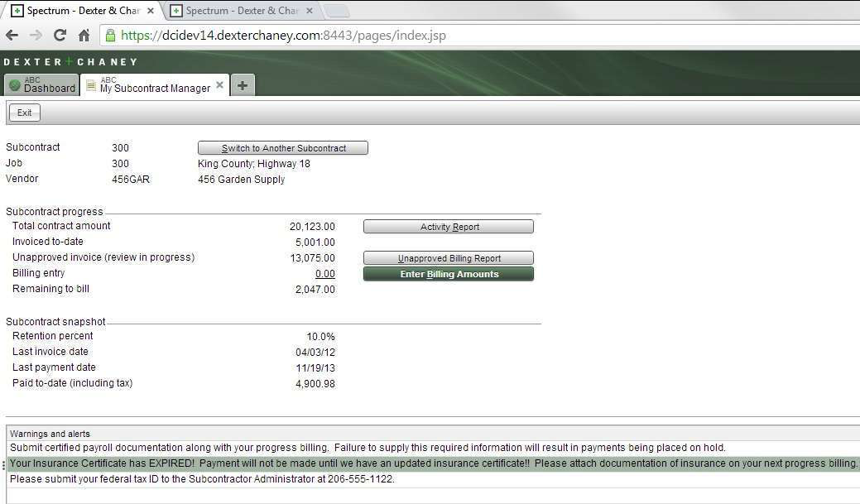Click the browser back arrow

pos(12,36)
